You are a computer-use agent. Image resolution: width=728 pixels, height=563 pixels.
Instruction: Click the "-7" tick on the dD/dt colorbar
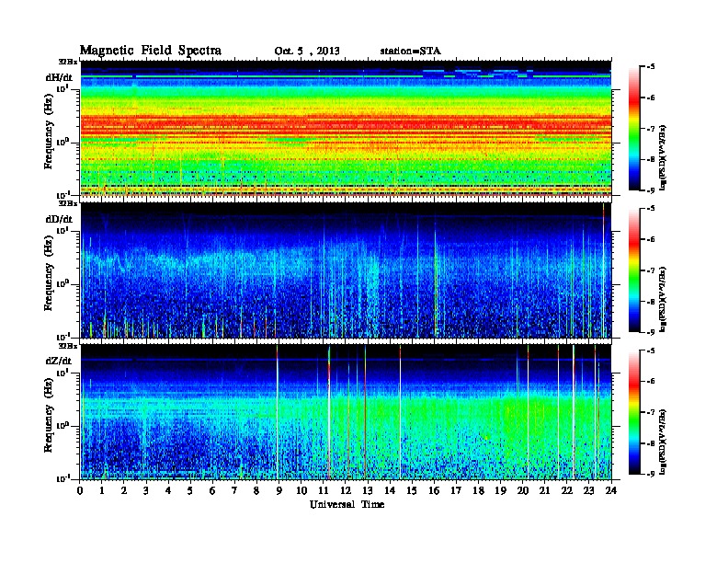(651, 270)
